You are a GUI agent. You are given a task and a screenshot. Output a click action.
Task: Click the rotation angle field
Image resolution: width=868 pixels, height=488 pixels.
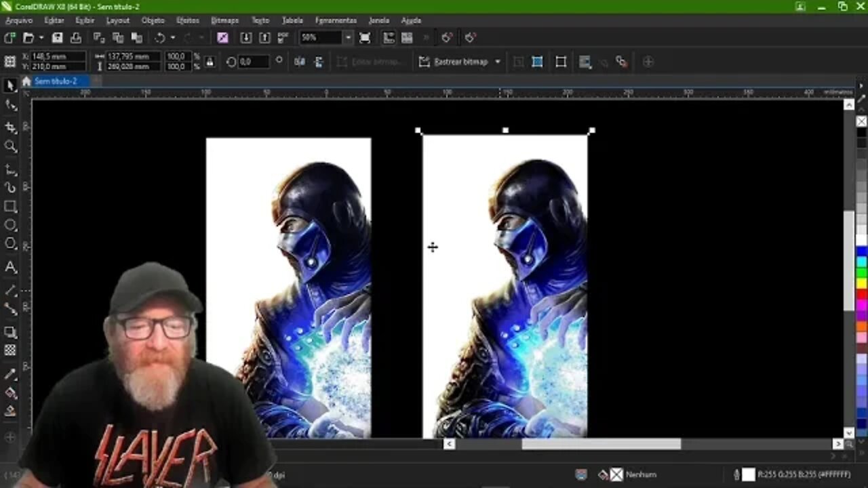coord(254,62)
